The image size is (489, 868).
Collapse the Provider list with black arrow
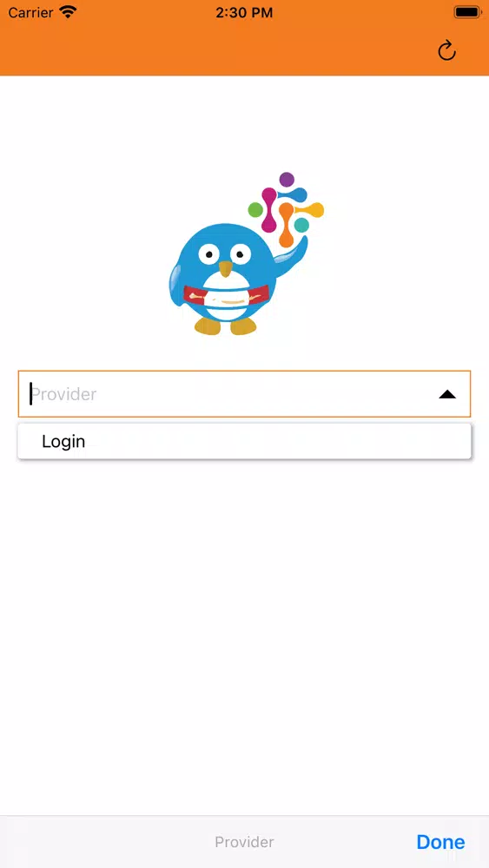tap(447, 394)
